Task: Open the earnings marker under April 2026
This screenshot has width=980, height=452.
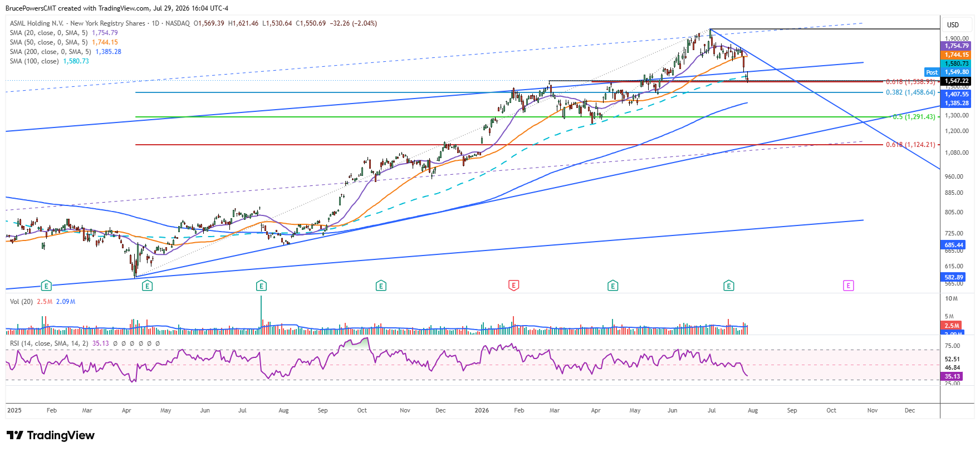Action: [612, 286]
